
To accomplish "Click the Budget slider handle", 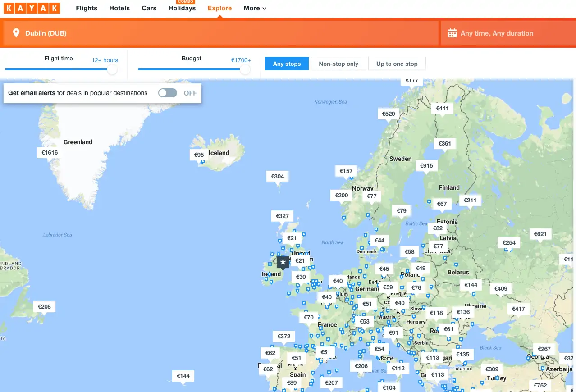I will click(245, 69).
